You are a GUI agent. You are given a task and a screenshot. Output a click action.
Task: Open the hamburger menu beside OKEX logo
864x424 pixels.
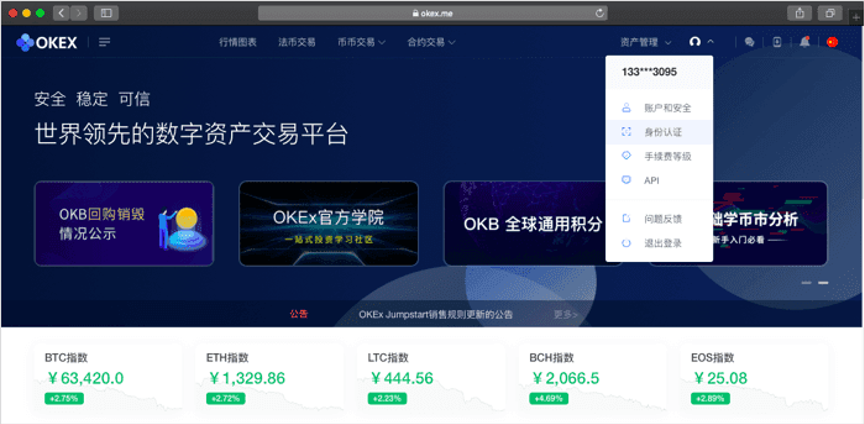click(x=104, y=42)
